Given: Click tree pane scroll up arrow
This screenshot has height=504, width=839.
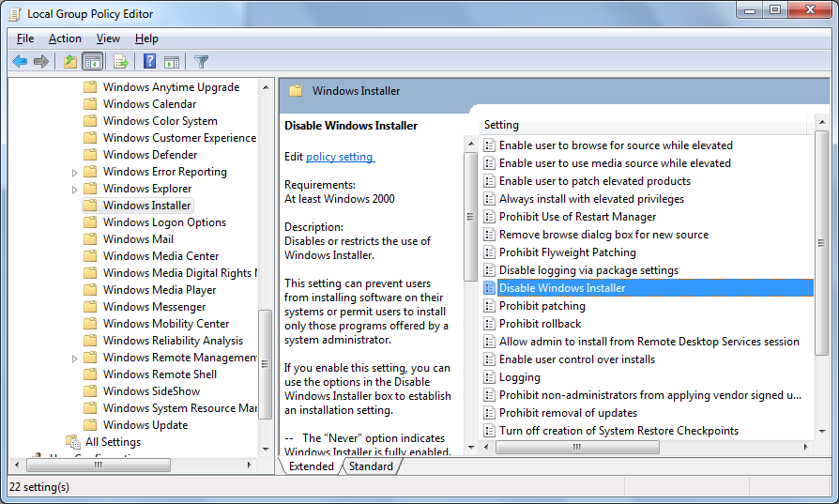Looking at the screenshot, I should [266, 86].
